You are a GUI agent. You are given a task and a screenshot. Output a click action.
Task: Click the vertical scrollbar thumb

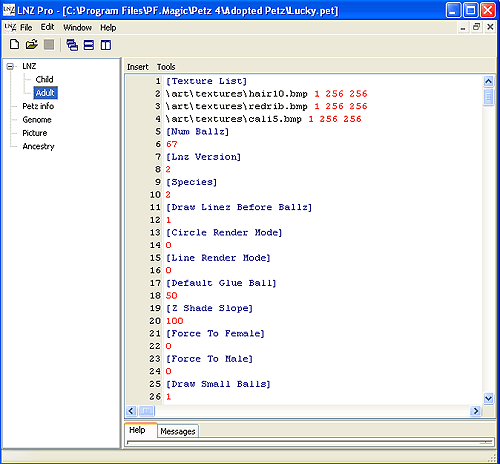click(x=488, y=97)
